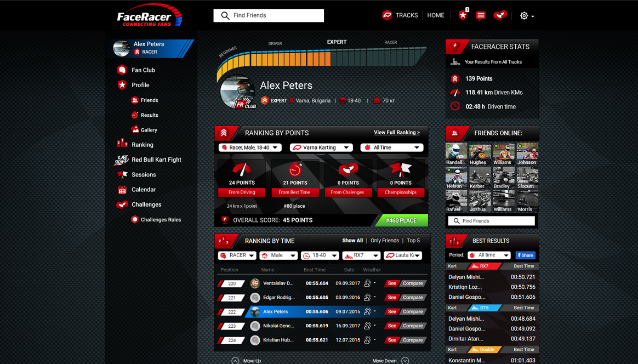Image resolution: width=638 pixels, height=364 pixels.
Task: Open Varna Karting track dropdown
Action: 321,148
